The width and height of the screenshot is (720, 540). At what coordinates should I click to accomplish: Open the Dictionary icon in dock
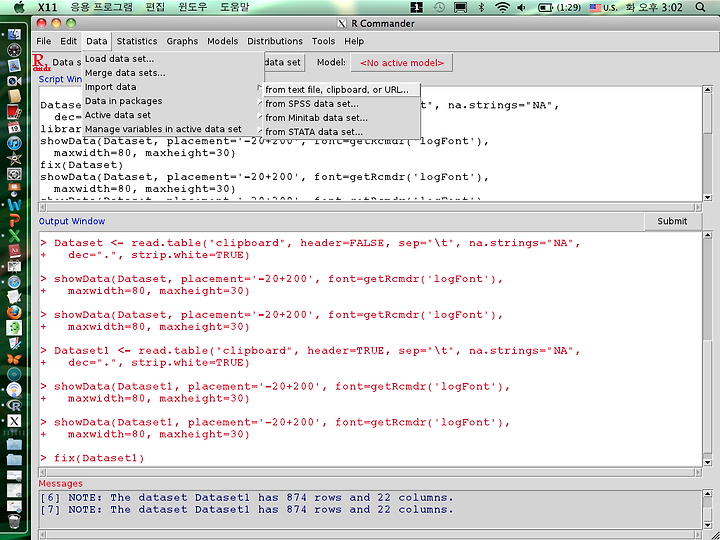coord(14,251)
